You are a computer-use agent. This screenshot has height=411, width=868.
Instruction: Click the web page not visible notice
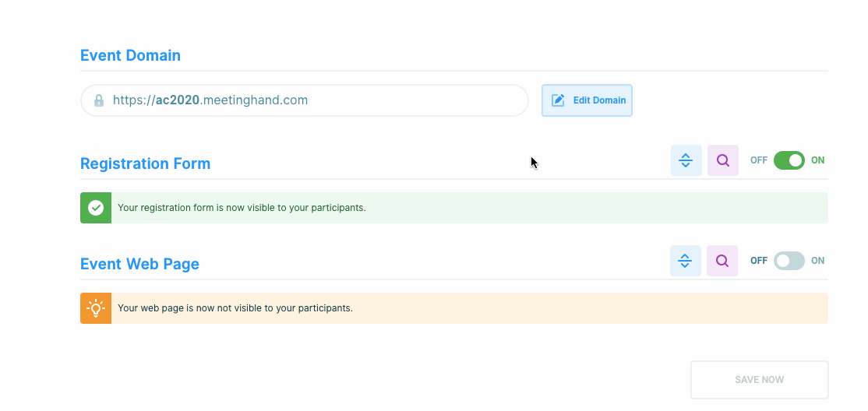point(235,308)
